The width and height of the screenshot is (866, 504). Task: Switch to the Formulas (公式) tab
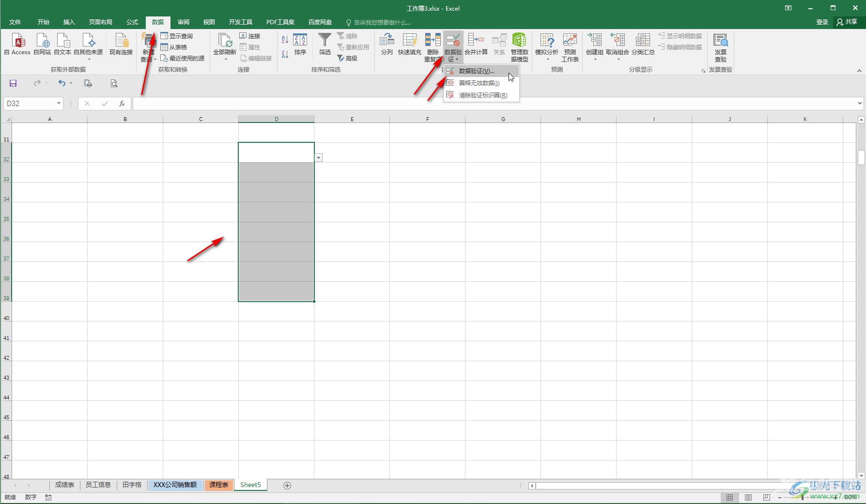click(132, 22)
